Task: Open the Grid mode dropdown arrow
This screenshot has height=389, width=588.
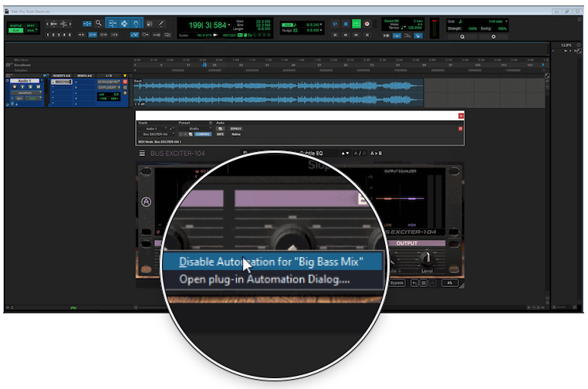Action: click(x=36, y=30)
